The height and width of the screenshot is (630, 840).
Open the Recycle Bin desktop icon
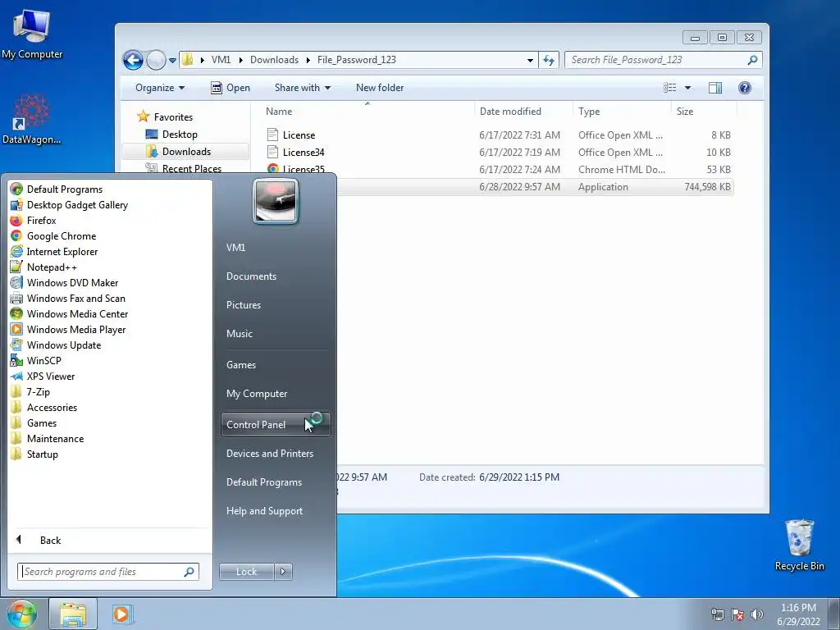[x=799, y=545]
